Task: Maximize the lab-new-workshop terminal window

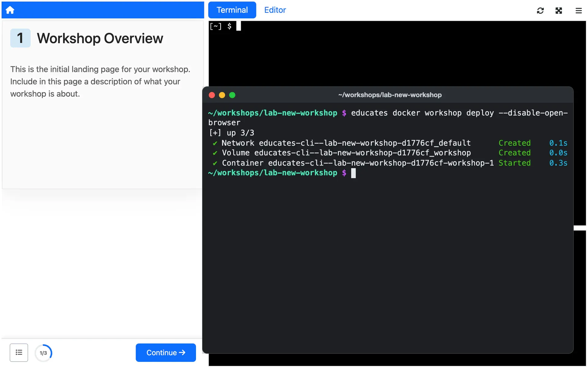Action: pyautogui.click(x=232, y=95)
